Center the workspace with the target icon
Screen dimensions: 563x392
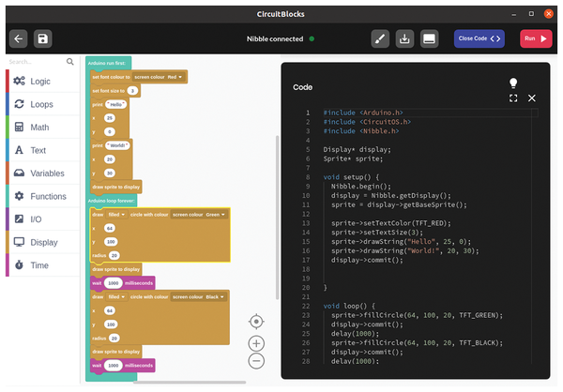[256, 322]
